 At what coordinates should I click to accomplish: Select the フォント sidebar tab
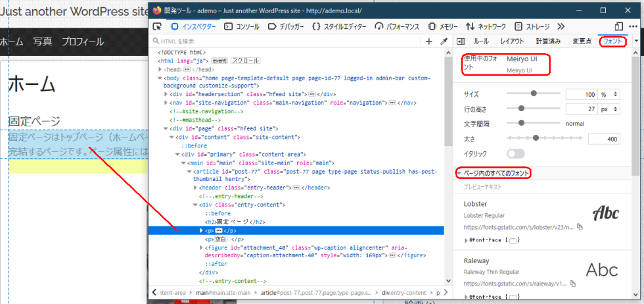(x=612, y=41)
